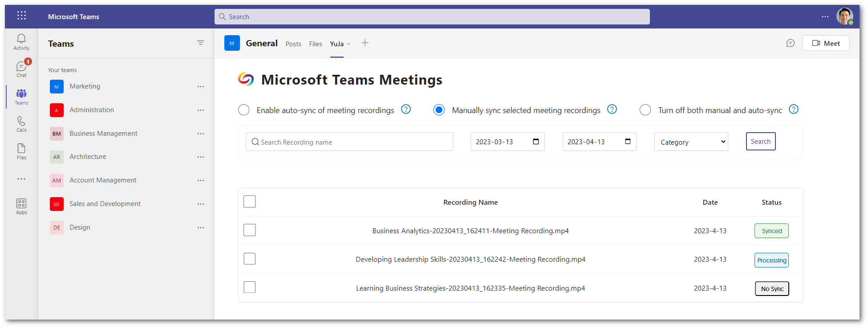Viewport: 868px width, 328px height.
Task: Focus the Search Recording name field
Action: tap(349, 142)
